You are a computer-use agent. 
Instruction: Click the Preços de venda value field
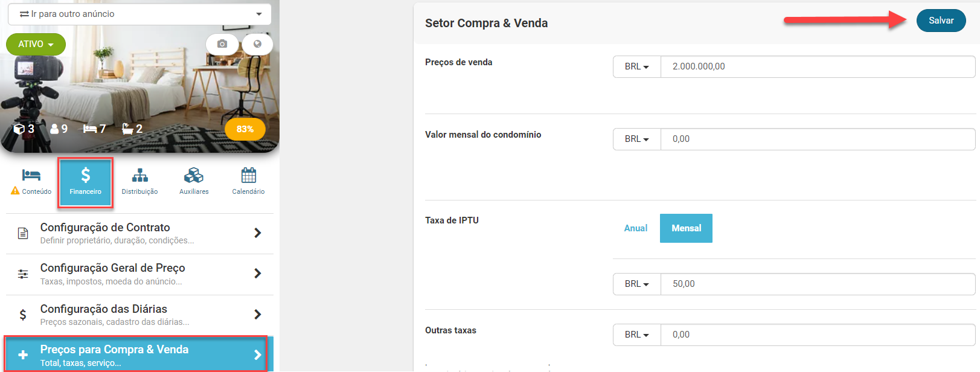818,66
